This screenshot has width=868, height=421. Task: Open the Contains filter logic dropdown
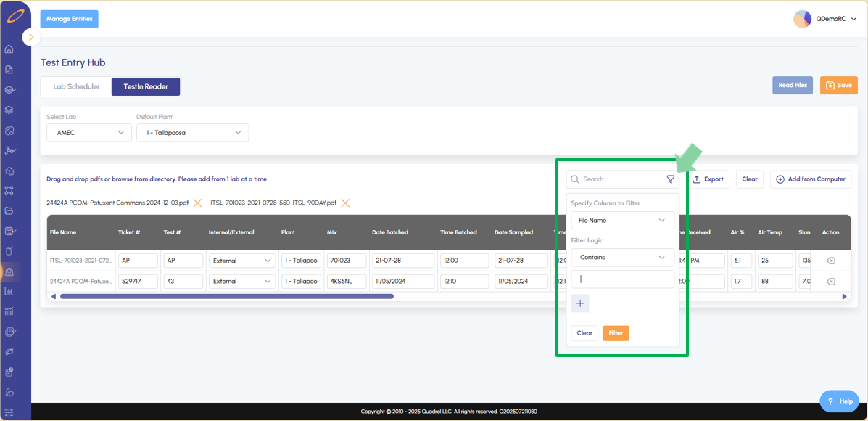click(x=622, y=258)
